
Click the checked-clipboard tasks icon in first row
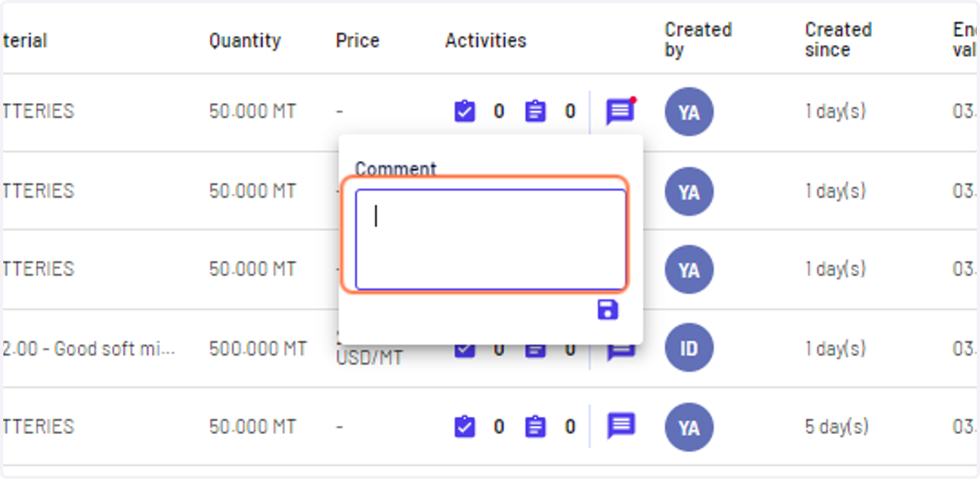click(x=464, y=111)
